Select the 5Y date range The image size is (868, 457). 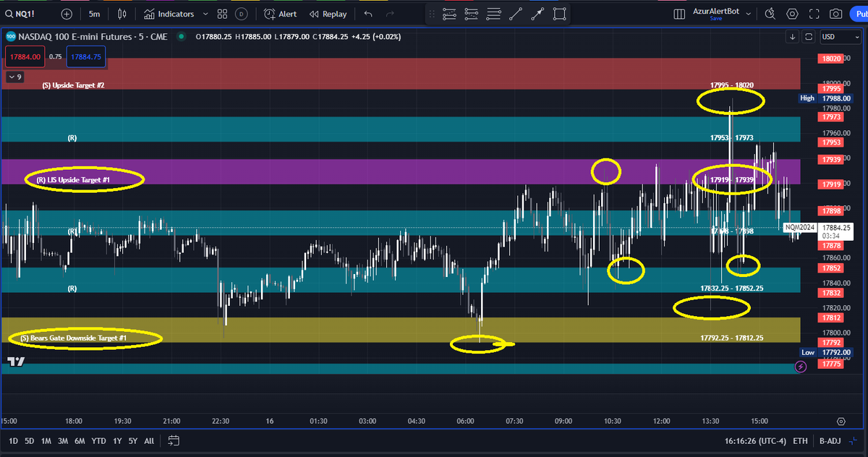[x=133, y=440]
